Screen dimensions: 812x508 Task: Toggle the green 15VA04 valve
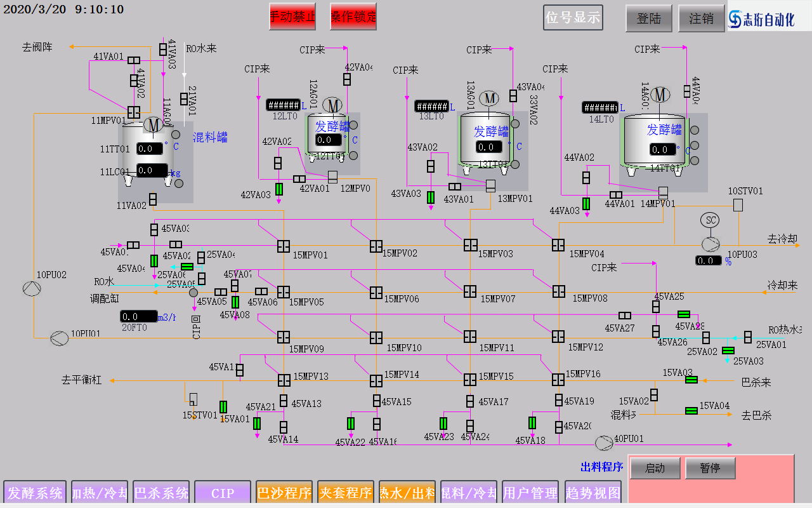(691, 410)
